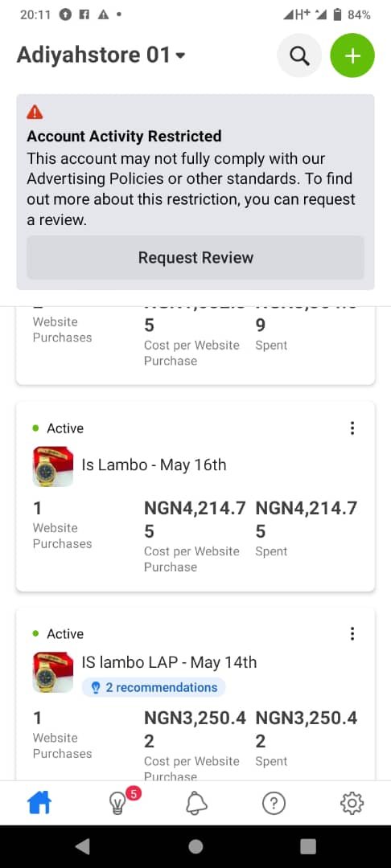This screenshot has height=868, width=391.
Task: Tap the Android back navigation button
Action: pos(83,846)
